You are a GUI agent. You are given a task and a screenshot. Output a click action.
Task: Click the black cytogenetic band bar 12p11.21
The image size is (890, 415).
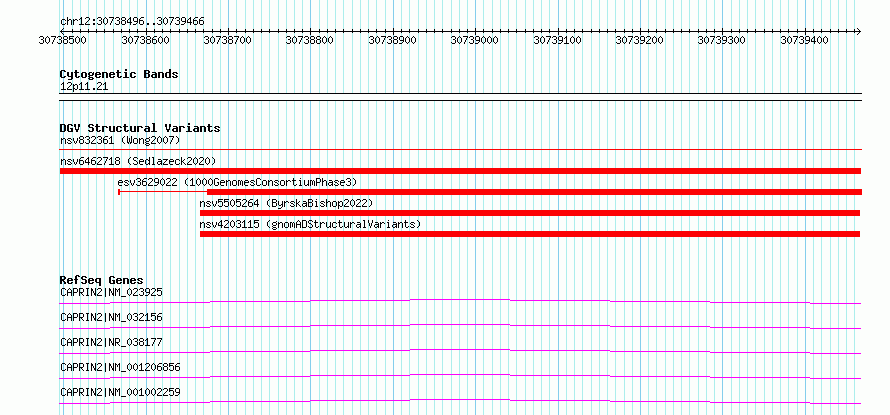[x=461, y=97]
